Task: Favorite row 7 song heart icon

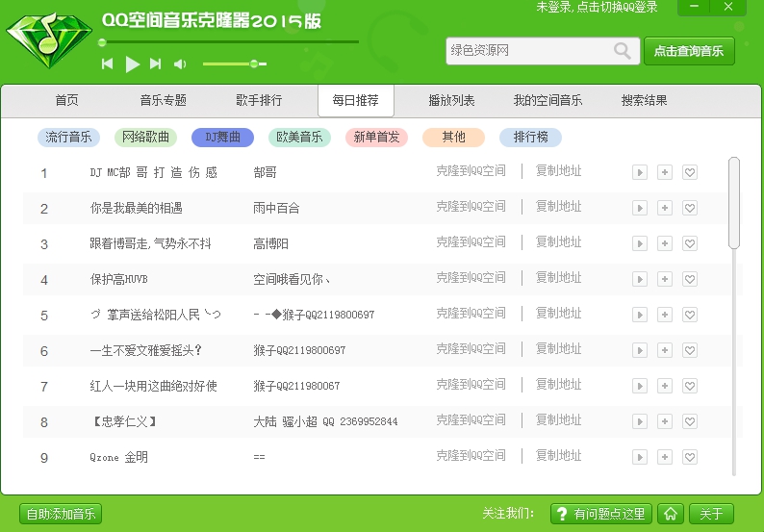Action: point(690,386)
